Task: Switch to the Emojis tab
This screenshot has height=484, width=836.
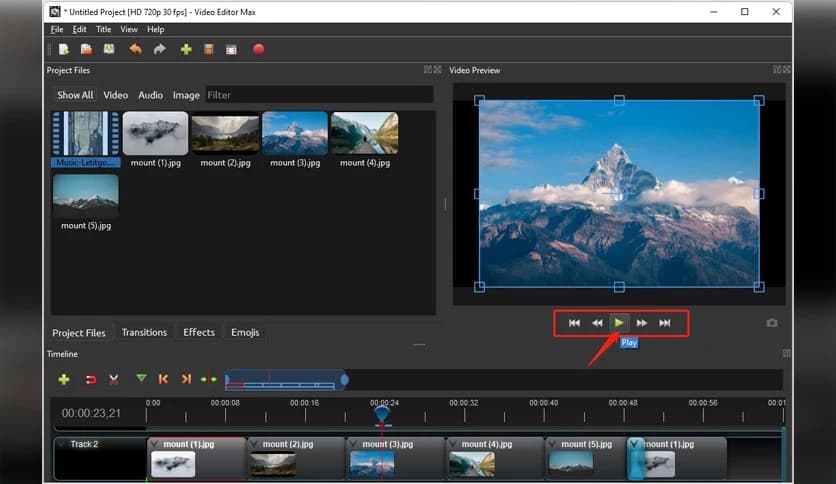Action: tap(245, 332)
